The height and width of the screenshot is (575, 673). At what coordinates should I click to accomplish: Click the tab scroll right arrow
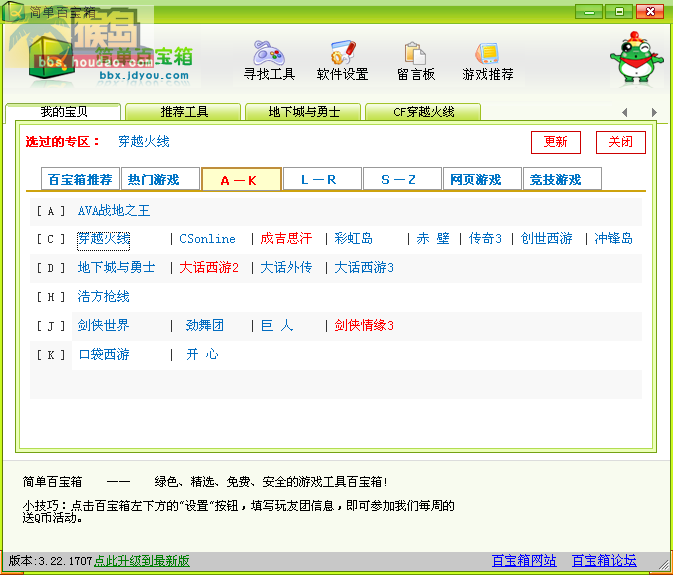tap(654, 112)
